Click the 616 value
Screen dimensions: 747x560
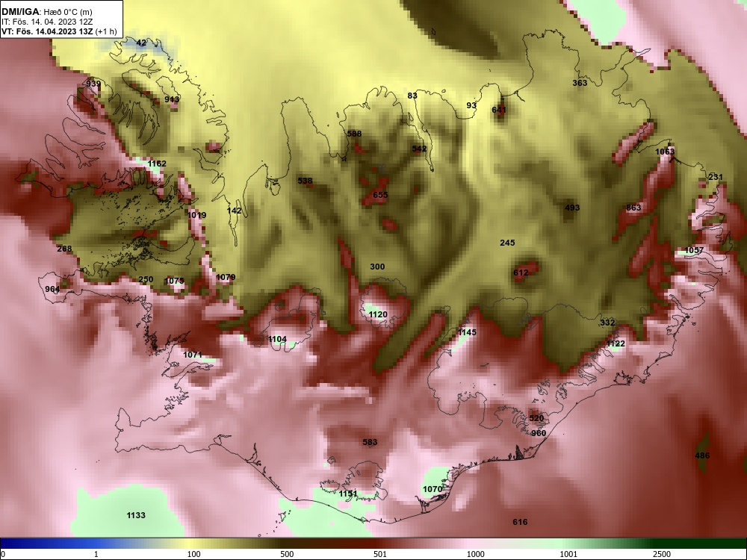point(520,523)
